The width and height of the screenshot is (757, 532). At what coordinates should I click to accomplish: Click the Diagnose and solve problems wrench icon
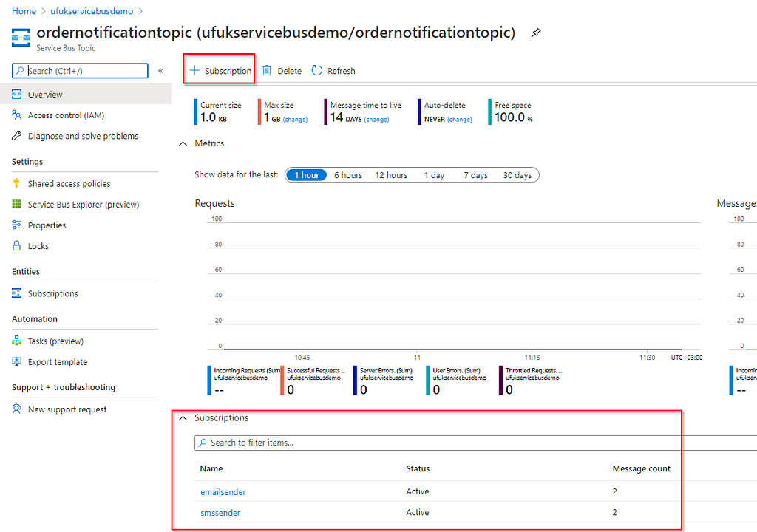pos(16,136)
